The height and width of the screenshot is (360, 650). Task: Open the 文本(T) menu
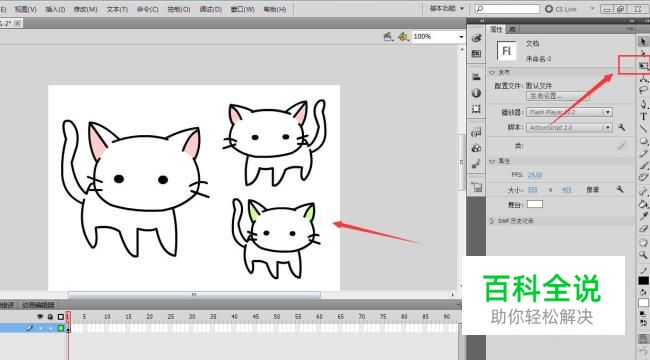(117, 9)
